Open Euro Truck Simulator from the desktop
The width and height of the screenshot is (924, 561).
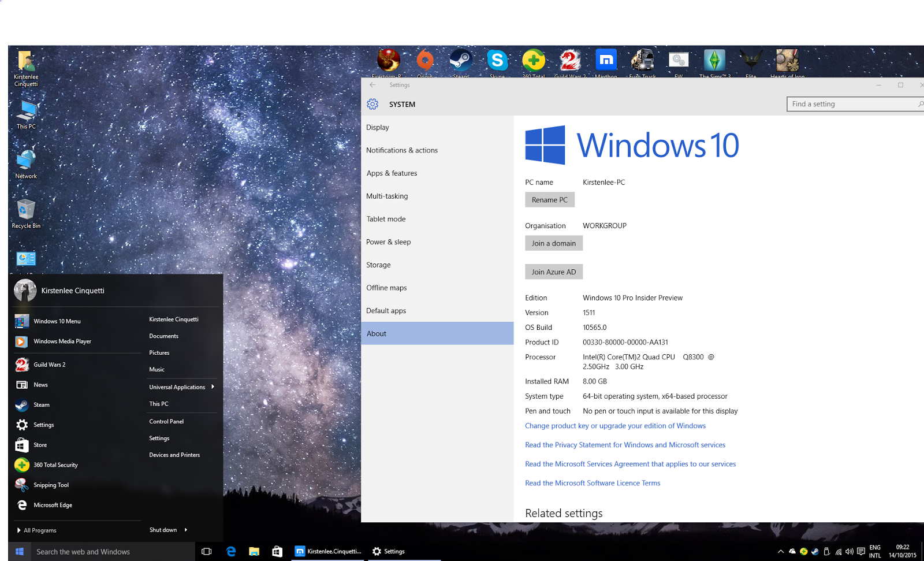click(x=642, y=60)
